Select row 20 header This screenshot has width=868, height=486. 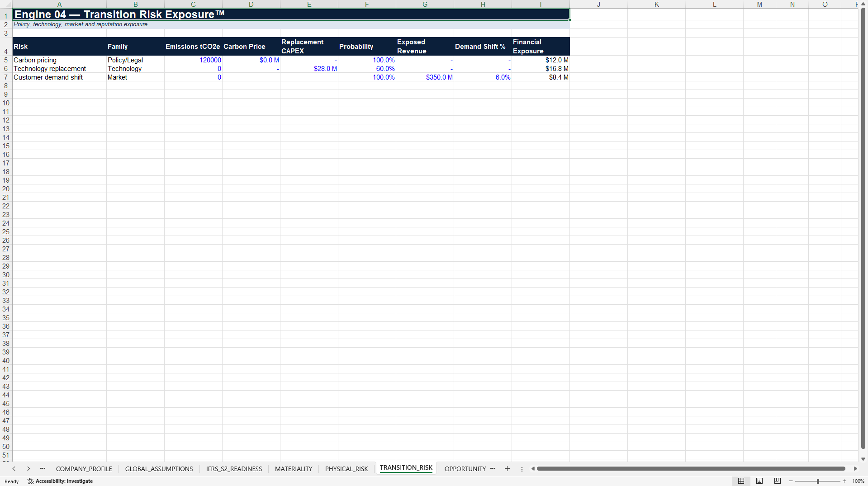[6, 189]
